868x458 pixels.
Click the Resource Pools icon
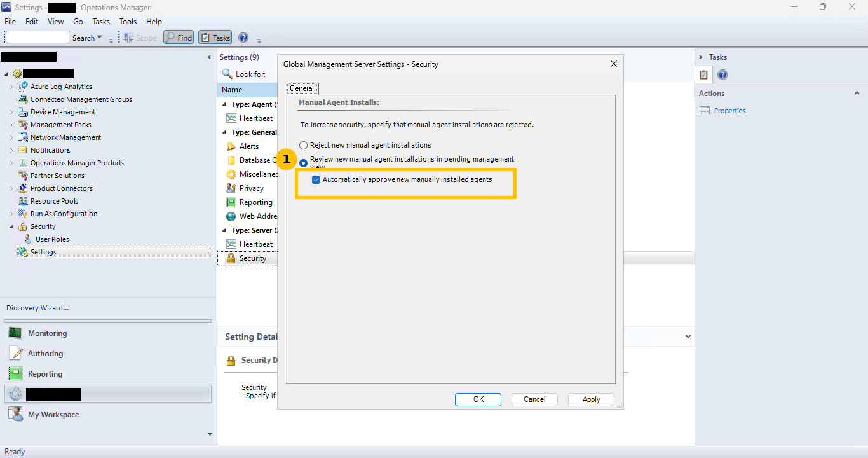(x=23, y=201)
